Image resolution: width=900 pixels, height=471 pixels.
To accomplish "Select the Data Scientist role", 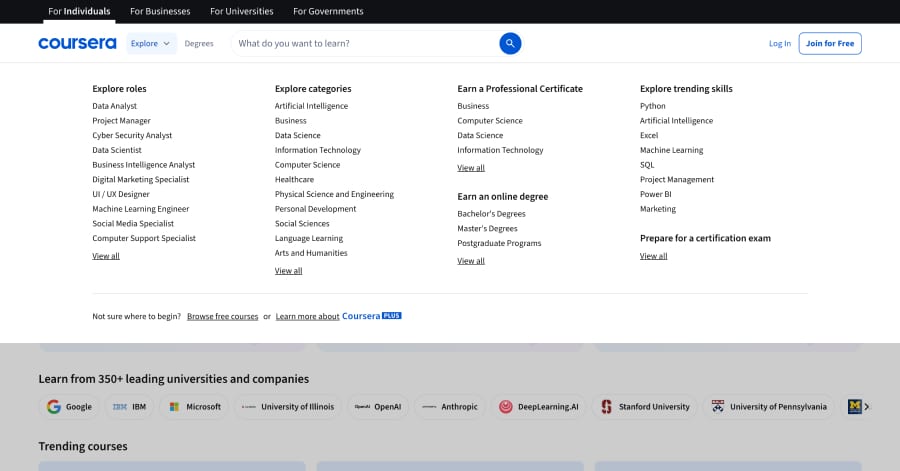I will (117, 150).
